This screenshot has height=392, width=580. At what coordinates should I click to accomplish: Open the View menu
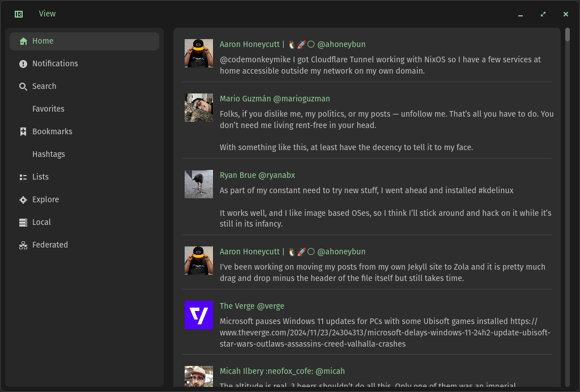tap(48, 14)
